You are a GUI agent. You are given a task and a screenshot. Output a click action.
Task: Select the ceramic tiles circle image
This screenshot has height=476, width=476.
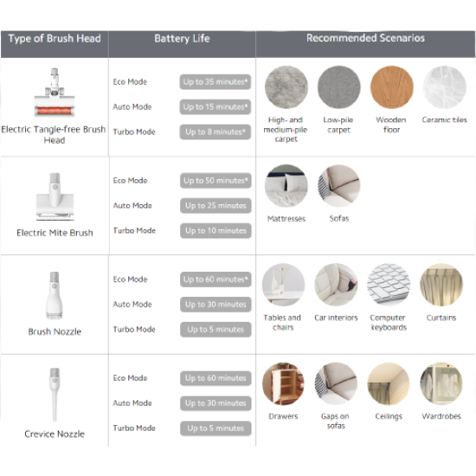coord(445,87)
